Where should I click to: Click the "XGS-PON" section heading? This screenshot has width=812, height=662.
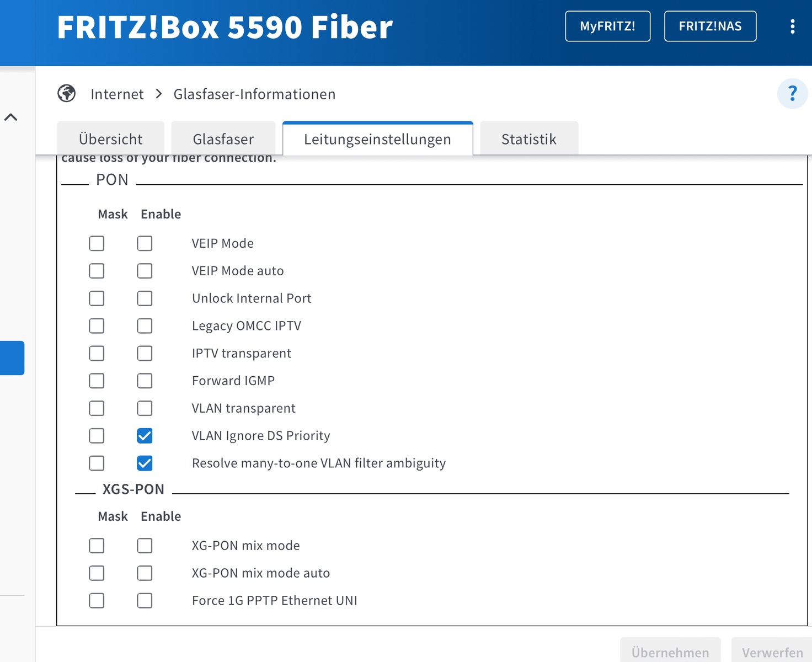point(133,489)
